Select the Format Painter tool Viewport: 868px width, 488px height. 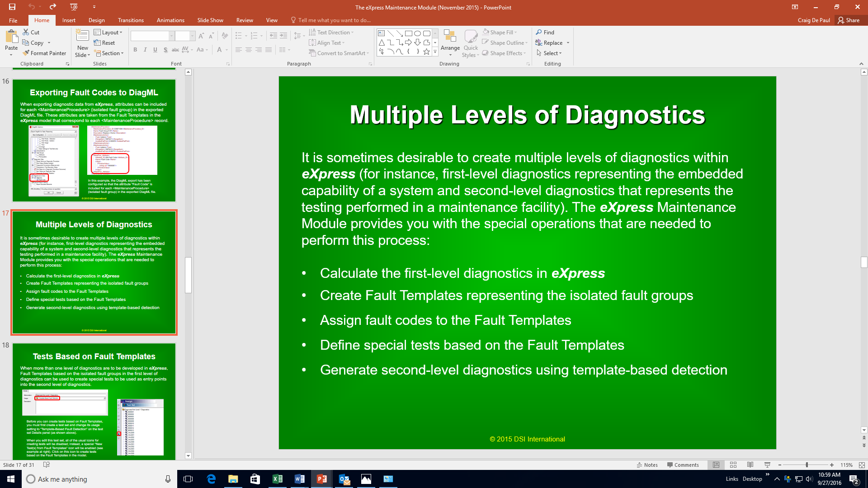tap(44, 53)
